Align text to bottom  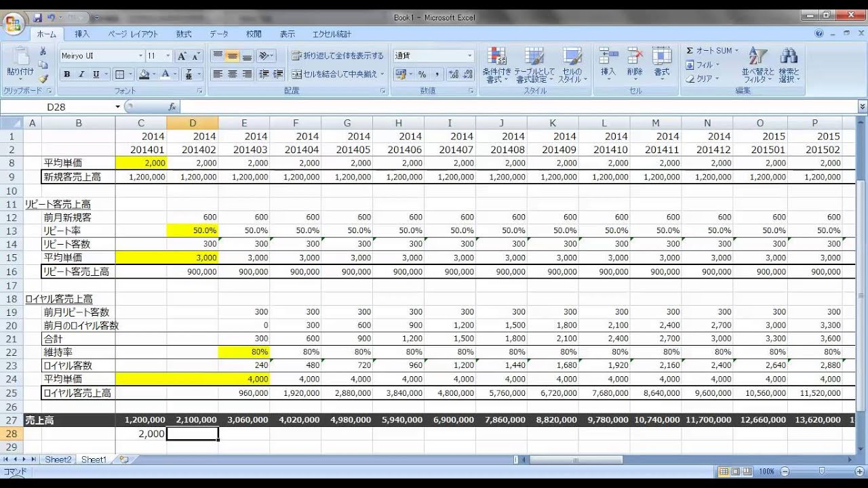click(247, 56)
